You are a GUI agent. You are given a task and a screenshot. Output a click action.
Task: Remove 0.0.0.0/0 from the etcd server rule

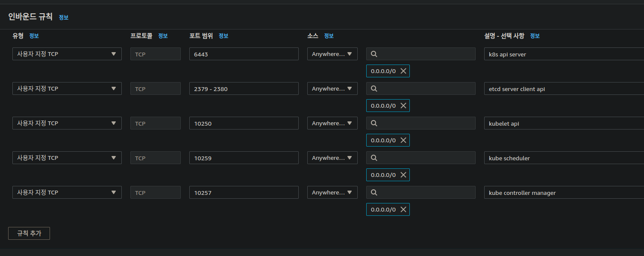point(403,106)
